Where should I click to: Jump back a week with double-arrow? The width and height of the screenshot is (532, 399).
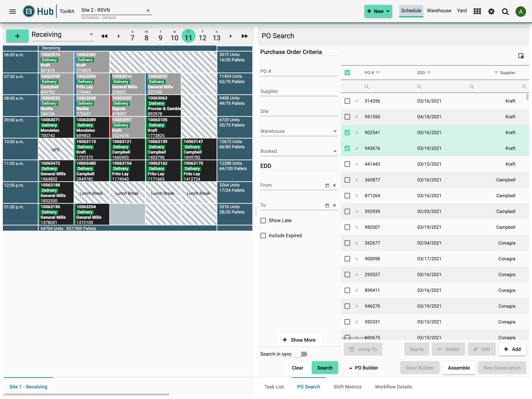coord(104,36)
